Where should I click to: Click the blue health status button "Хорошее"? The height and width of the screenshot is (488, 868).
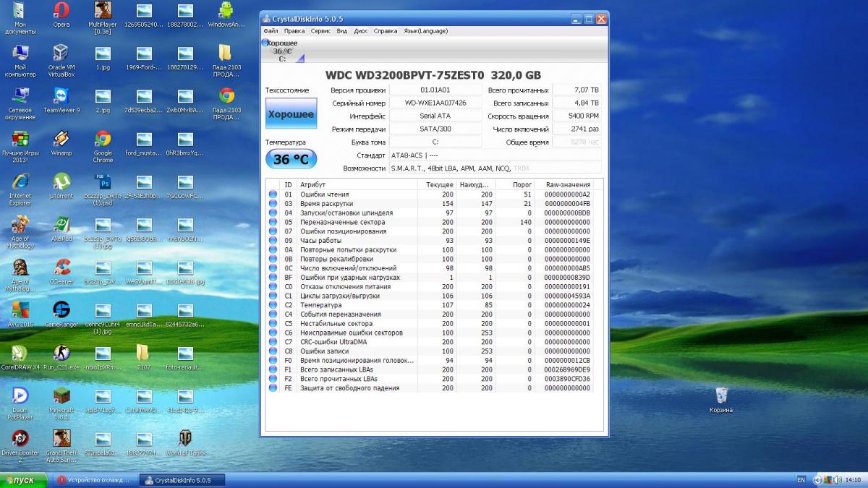click(x=291, y=114)
